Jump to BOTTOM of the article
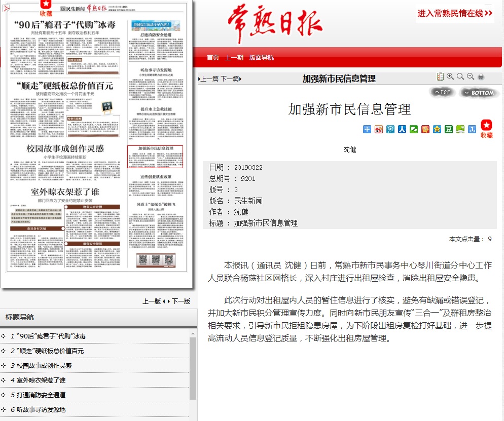This screenshot has width=504, height=421. (479, 93)
